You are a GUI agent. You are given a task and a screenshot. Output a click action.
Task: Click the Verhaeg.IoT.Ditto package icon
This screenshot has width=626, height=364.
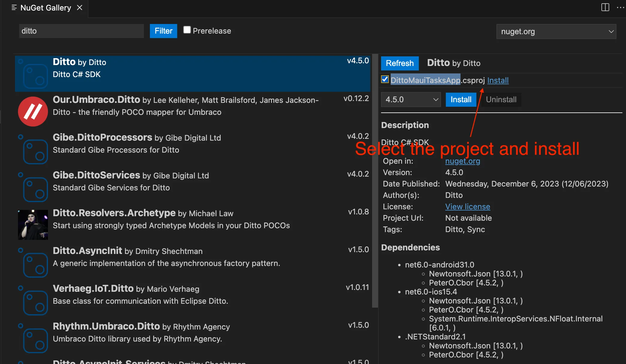(33, 300)
